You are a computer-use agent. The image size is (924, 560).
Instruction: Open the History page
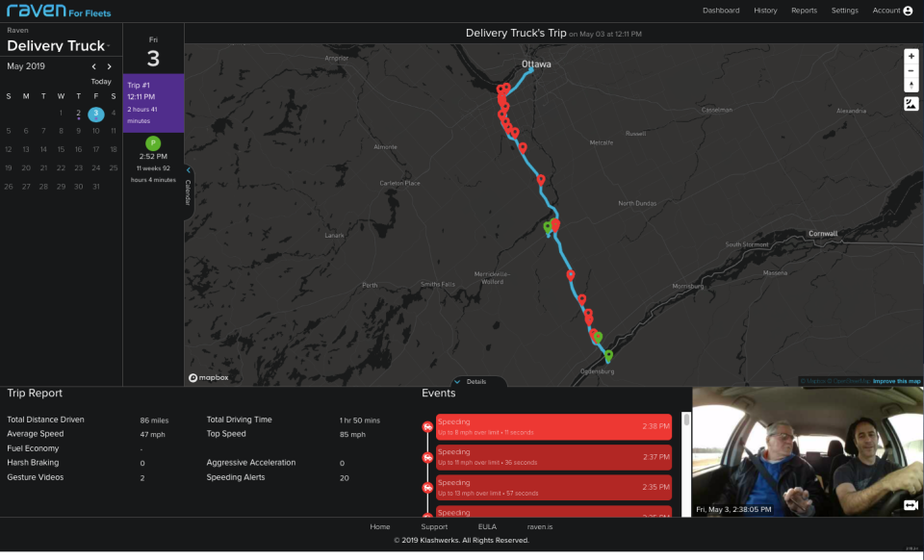765,10
